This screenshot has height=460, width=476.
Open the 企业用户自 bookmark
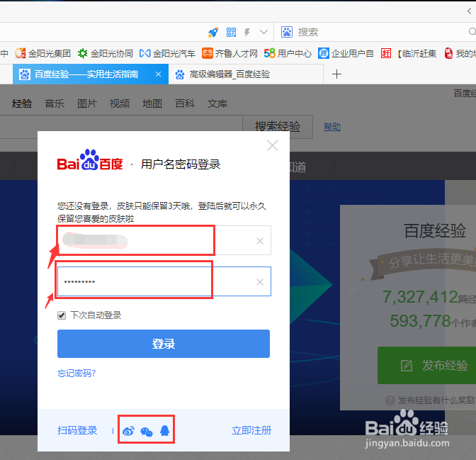pyautogui.click(x=346, y=53)
